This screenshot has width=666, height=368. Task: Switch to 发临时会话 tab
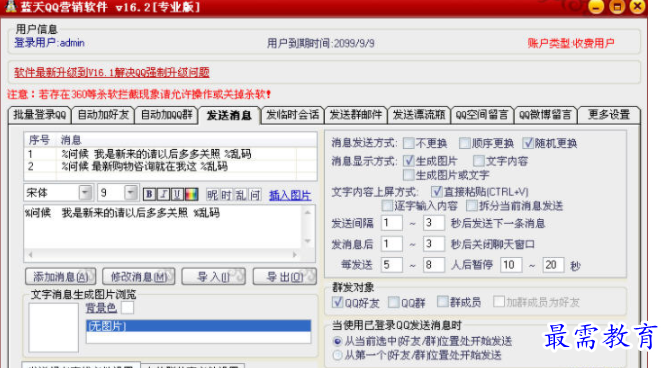293,115
